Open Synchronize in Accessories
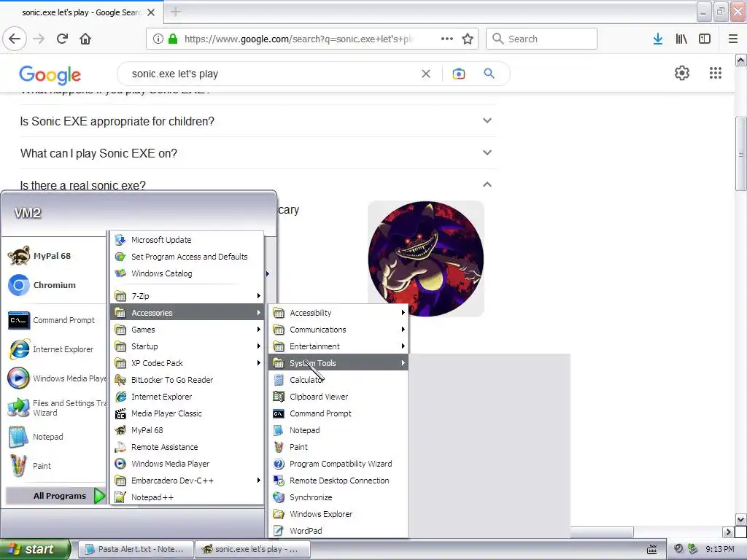The height and width of the screenshot is (560, 747). (338, 497)
